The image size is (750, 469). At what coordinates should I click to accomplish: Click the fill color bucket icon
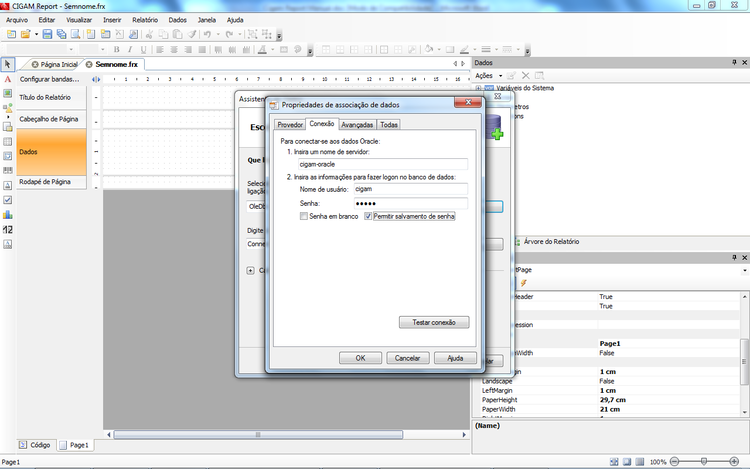tap(429, 49)
